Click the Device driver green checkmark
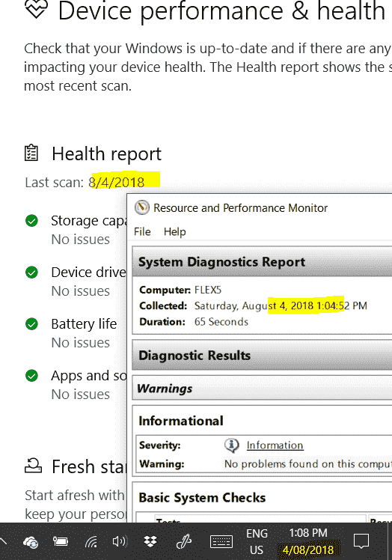Image resolution: width=392 pixels, height=560 pixels. coord(31,273)
